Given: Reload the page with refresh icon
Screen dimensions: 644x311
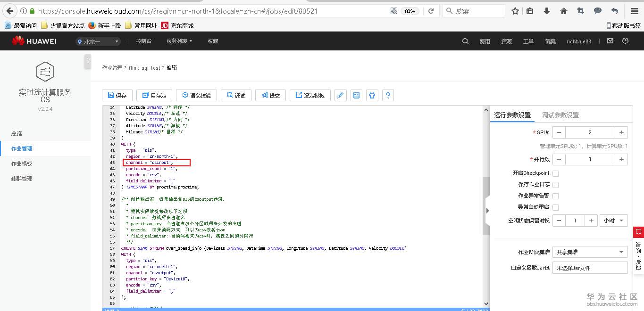Looking at the screenshot, I should pos(431,11).
